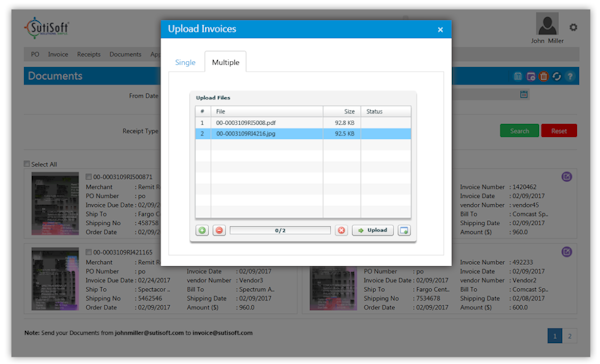Click the Amount 600.0 value
Image resolution: width=600 pixels, height=364 pixels.
[x=520, y=307]
